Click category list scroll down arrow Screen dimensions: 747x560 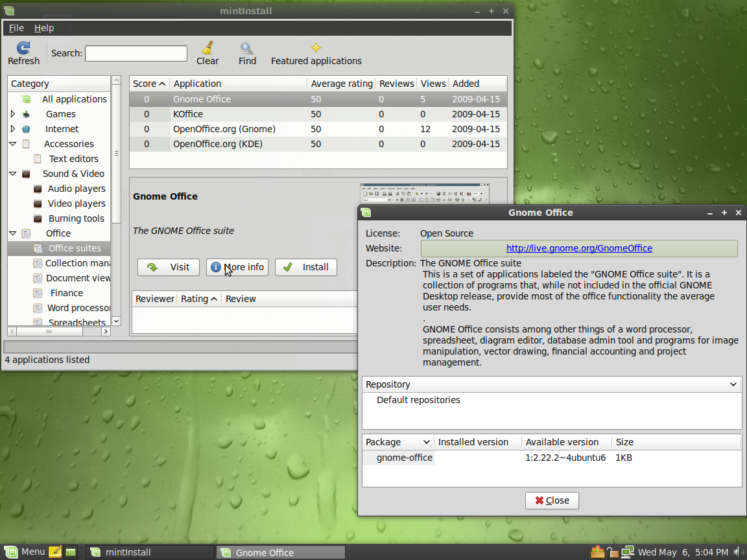coord(116,321)
